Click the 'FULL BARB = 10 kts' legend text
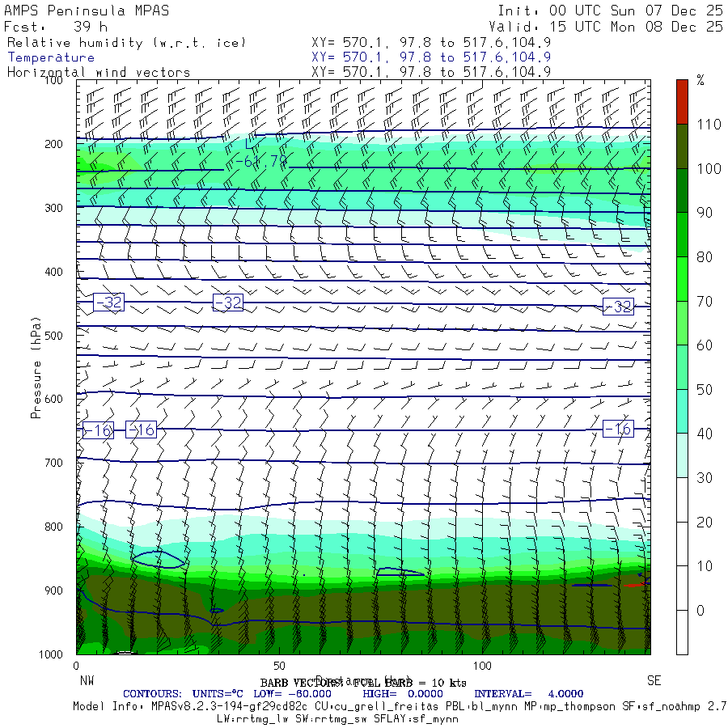728x728 pixels. pos(410,683)
